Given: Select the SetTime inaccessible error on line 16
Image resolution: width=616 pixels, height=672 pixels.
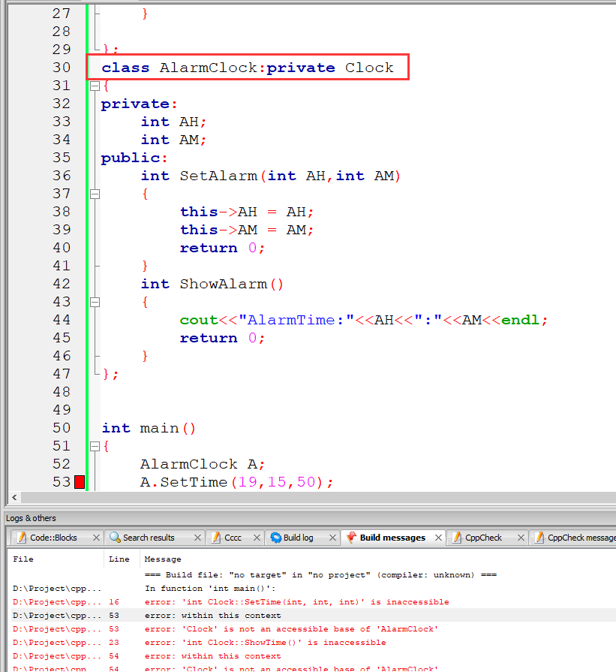Looking at the screenshot, I should click(x=296, y=602).
